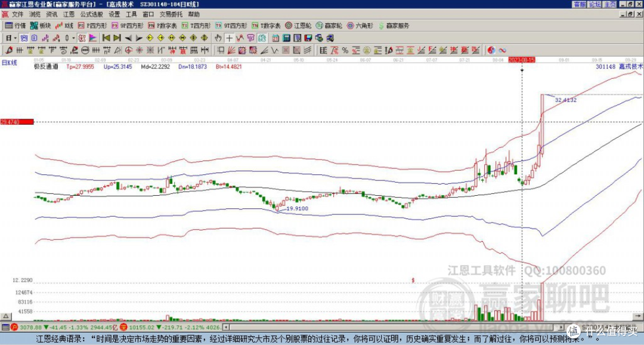Open 主页 homepage link

point(610,4)
